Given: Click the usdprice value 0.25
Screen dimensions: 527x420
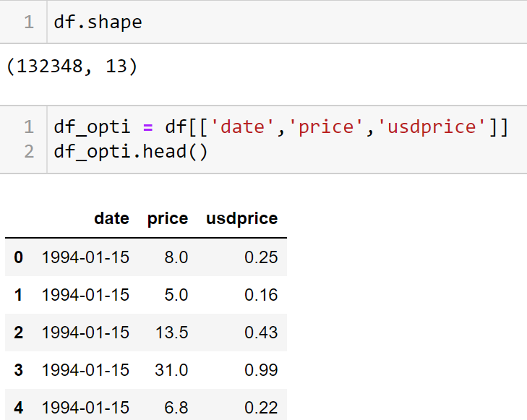Looking at the screenshot, I should [x=261, y=257].
